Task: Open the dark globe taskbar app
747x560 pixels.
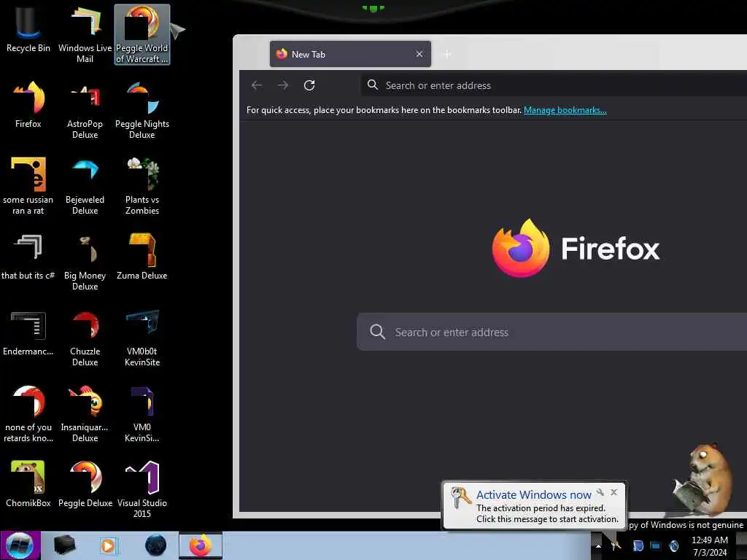Action: (156, 545)
